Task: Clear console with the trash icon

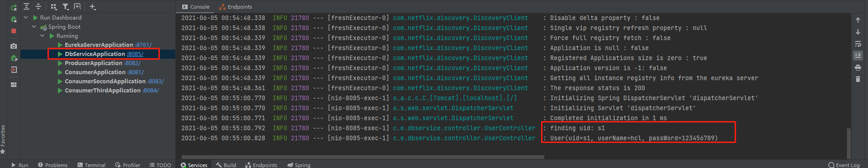Action: [x=858, y=79]
